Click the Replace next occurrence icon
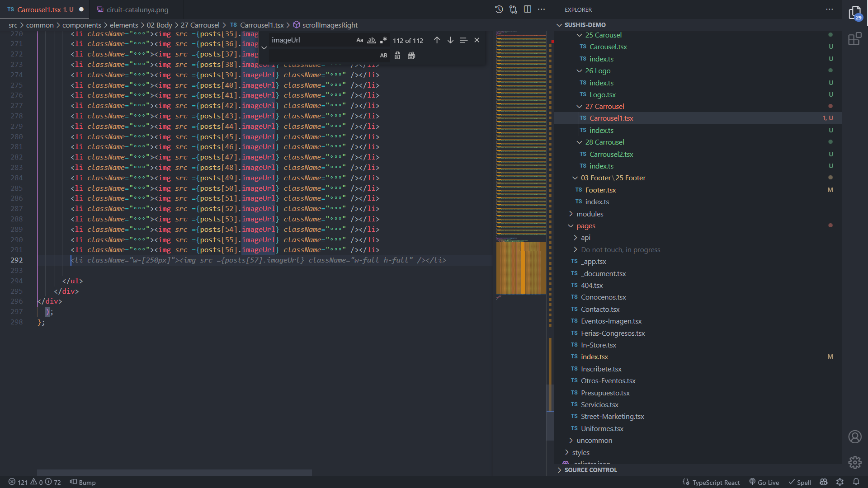 [x=397, y=56]
